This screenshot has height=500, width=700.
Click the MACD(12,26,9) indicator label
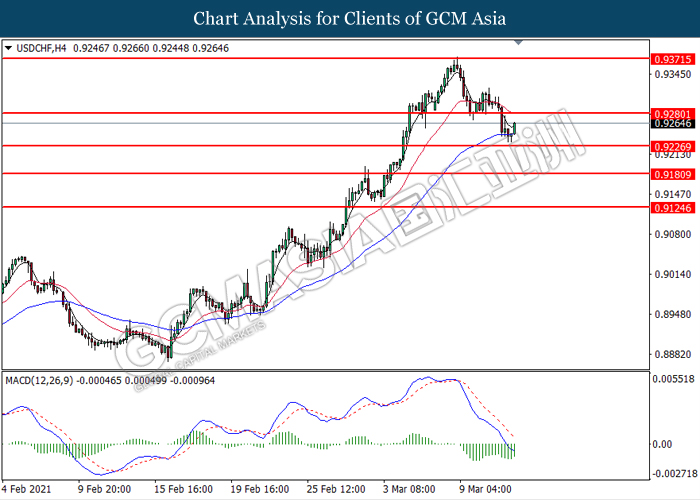(x=45, y=381)
